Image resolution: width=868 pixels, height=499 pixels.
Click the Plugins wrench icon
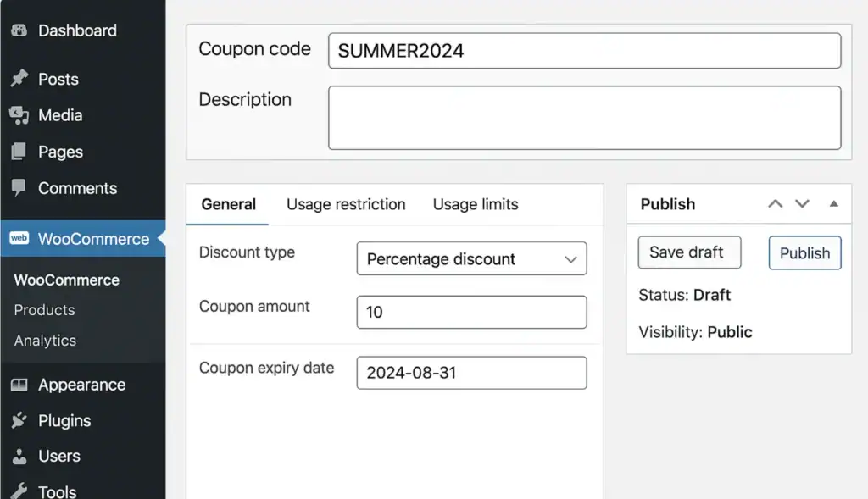click(19, 420)
